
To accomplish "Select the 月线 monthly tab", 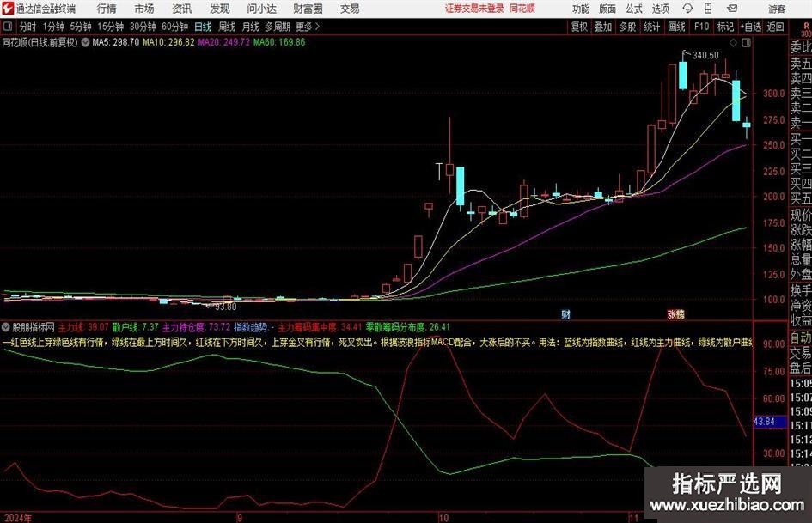I will pyautogui.click(x=250, y=27).
